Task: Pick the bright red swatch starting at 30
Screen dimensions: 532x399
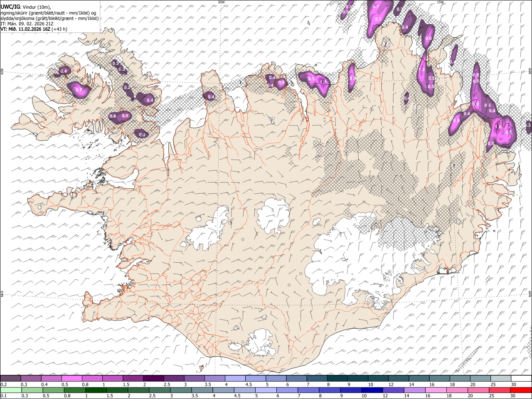Action: pos(521,390)
